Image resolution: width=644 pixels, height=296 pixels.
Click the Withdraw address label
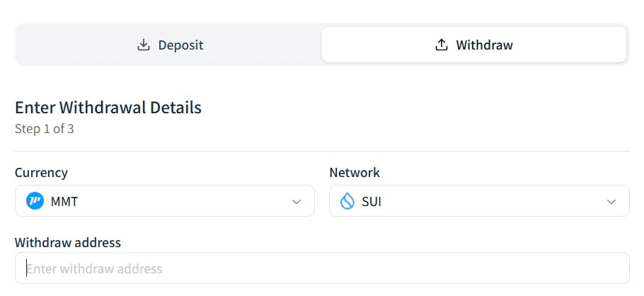coord(68,242)
